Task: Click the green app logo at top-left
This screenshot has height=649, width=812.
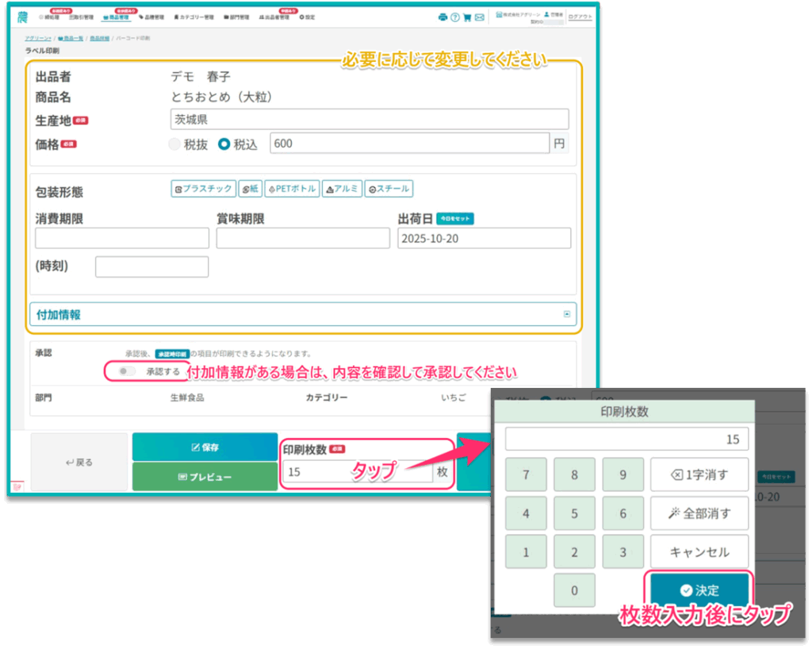Action: [21, 16]
